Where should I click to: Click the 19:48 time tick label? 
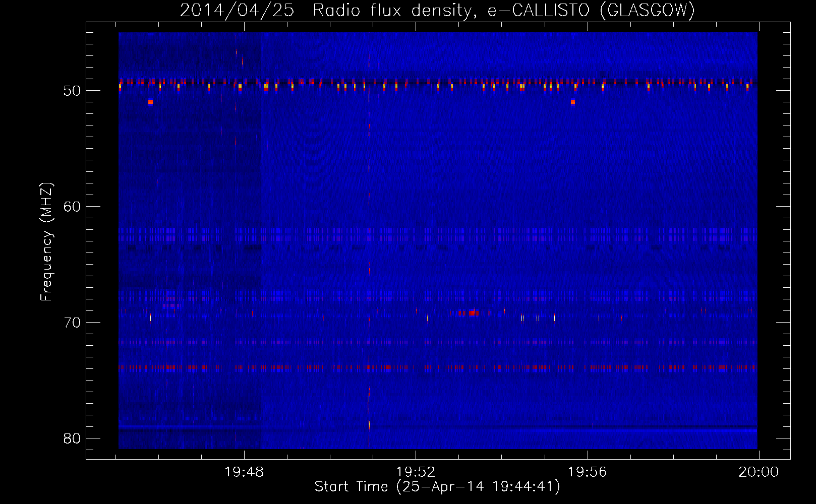click(x=244, y=472)
